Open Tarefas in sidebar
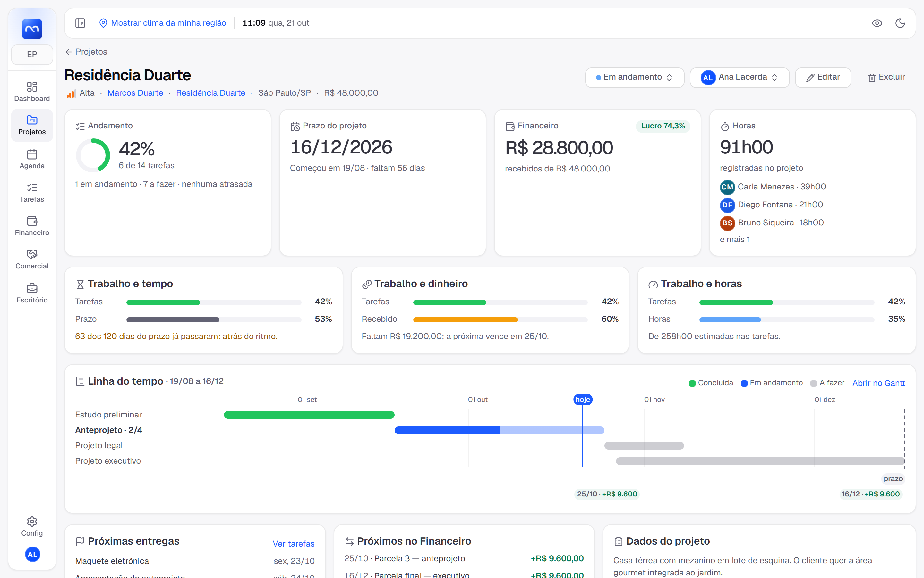 (x=32, y=193)
